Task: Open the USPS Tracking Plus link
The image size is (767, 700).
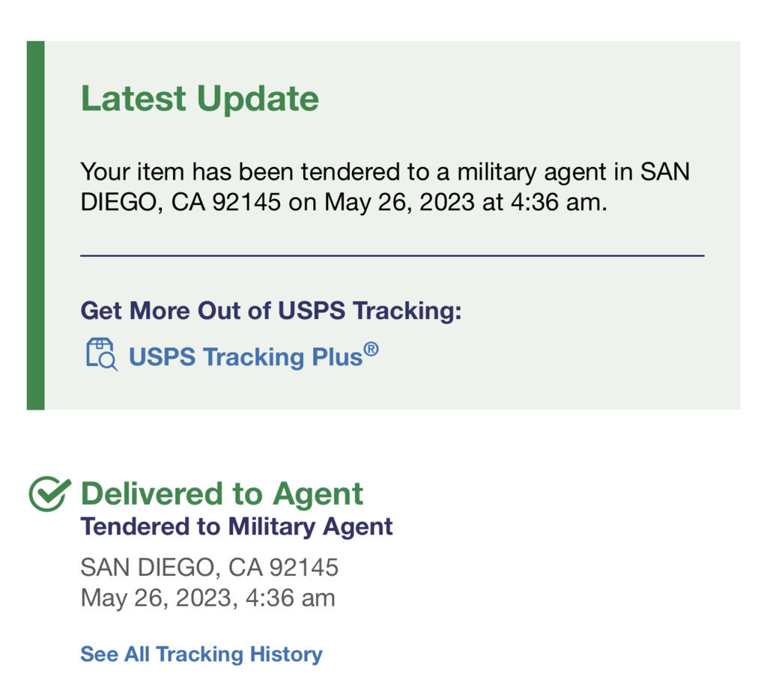Action: pos(253,356)
